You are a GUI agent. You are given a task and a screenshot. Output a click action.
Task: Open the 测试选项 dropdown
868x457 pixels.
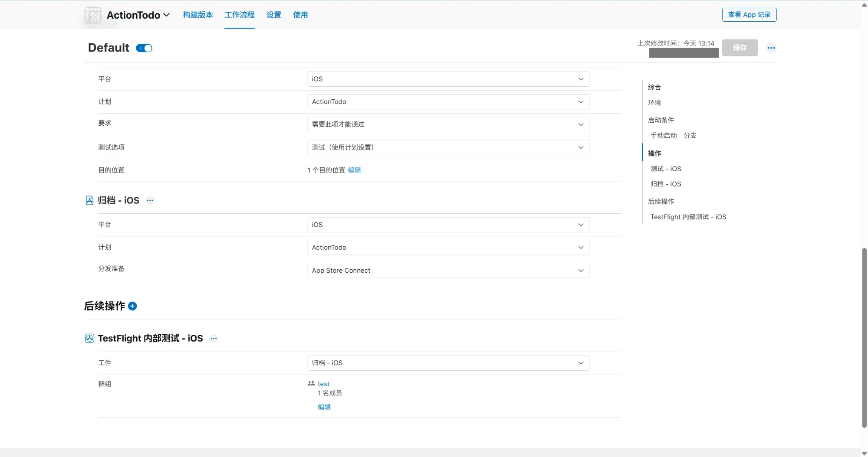(448, 147)
